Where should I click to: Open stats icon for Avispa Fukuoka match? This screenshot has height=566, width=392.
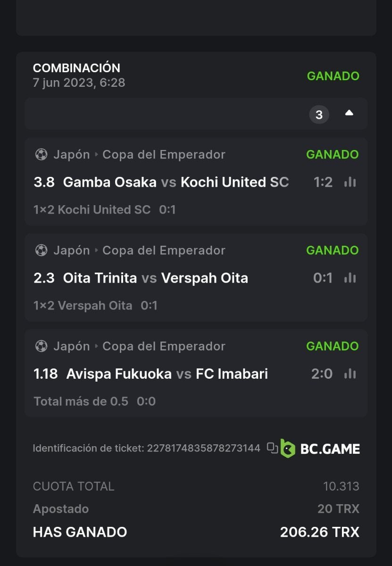tap(350, 374)
